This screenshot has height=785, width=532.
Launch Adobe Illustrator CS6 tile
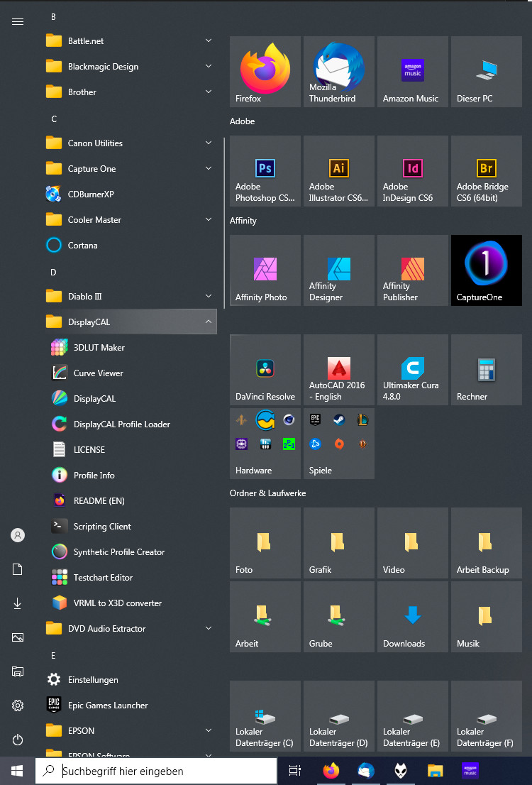[339, 171]
